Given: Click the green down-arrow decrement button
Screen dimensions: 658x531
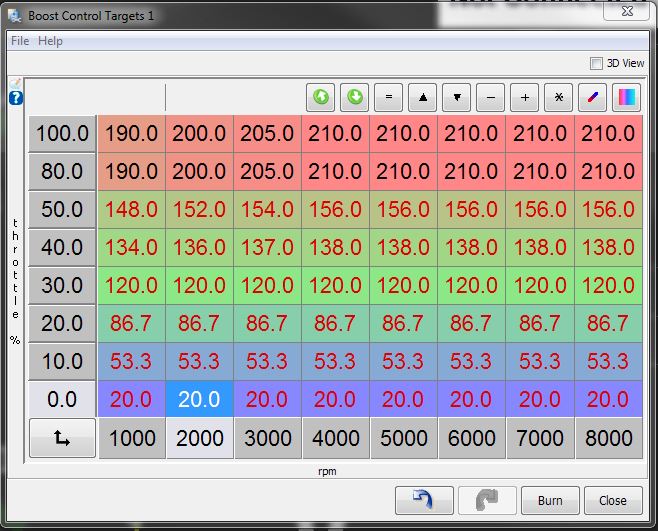Looking at the screenshot, I should (355, 98).
